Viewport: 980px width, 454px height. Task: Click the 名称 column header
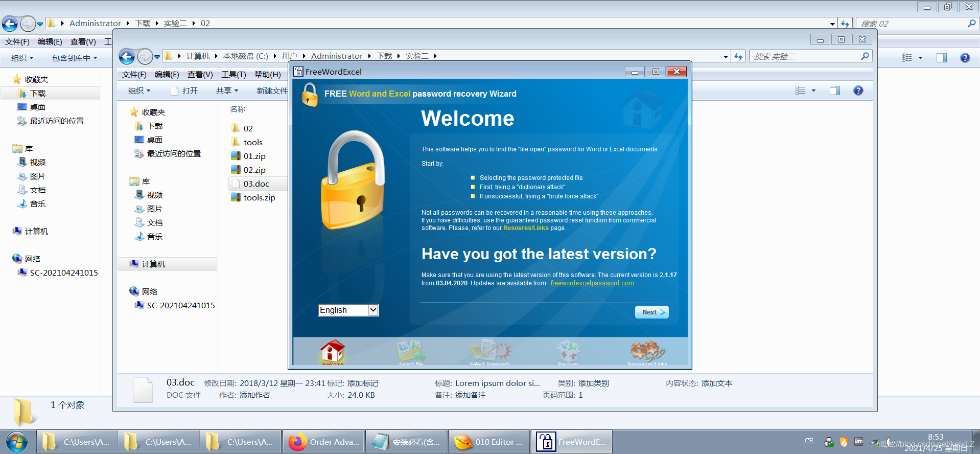(238, 109)
